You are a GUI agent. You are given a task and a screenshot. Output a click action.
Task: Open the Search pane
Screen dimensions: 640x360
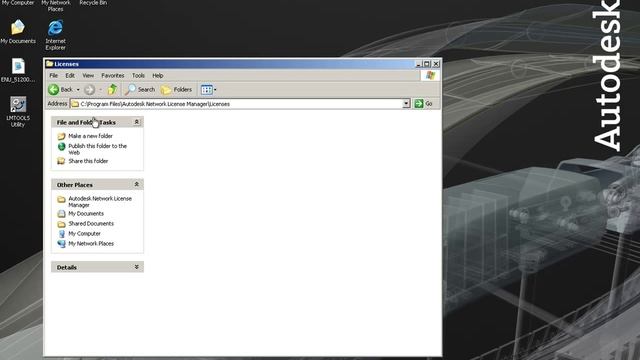140,89
